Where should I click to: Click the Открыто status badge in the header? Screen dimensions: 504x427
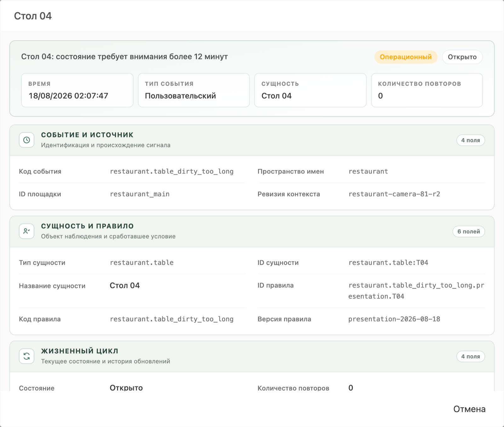click(462, 57)
